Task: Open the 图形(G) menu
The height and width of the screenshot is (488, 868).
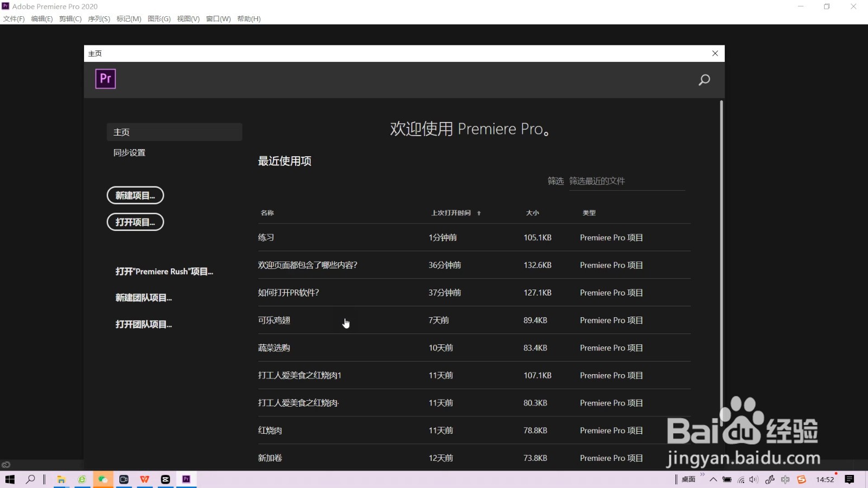Action: click(159, 19)
